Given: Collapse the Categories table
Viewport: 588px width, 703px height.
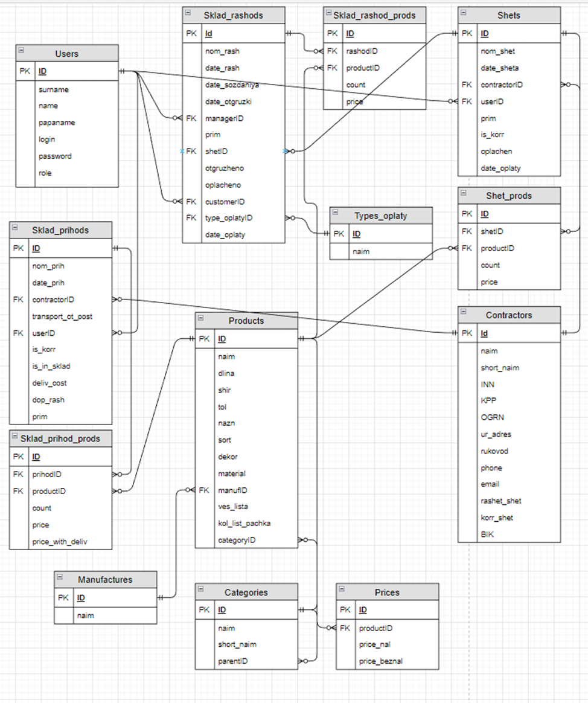Looking at the screenshot, I should [201, 589].
